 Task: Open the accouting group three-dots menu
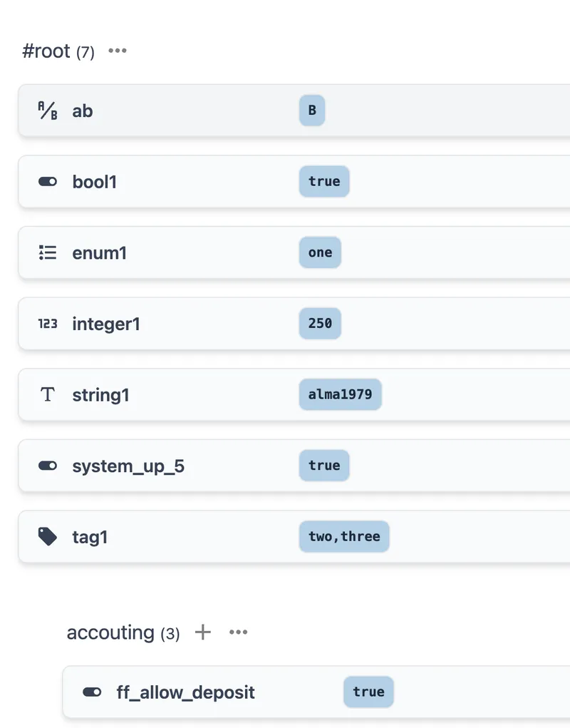(238, 632)
